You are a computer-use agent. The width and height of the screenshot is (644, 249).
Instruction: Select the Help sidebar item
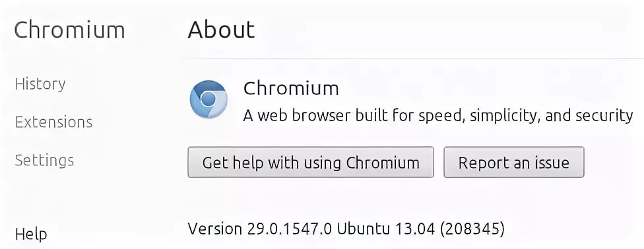pyautogui.click(x=31, y=235)
